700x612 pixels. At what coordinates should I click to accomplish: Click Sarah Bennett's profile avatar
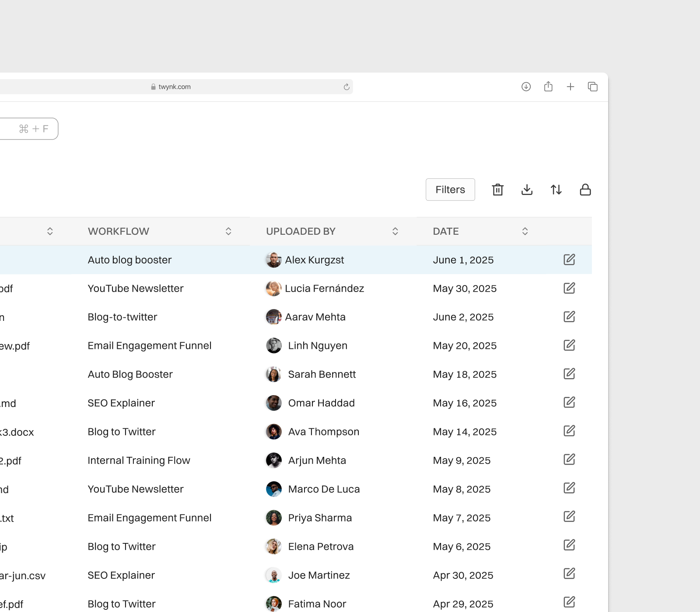(273, 374)
